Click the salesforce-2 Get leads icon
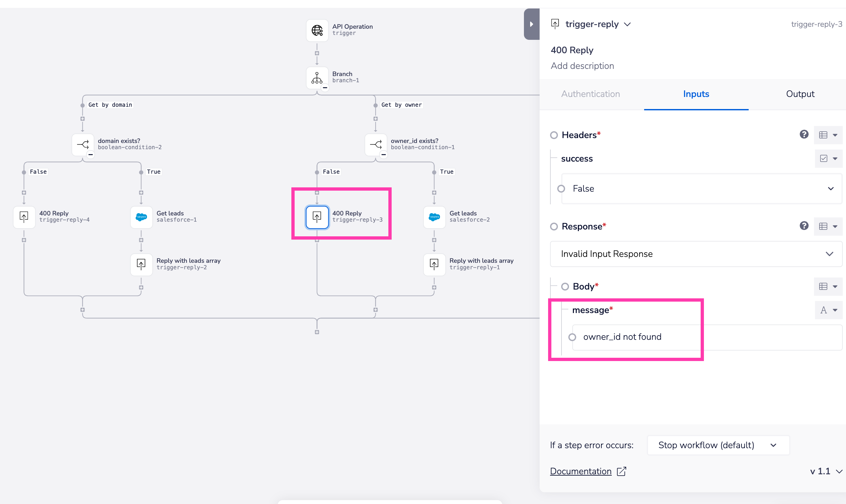Viewport: 846px width, 504px height. (434, 217)
